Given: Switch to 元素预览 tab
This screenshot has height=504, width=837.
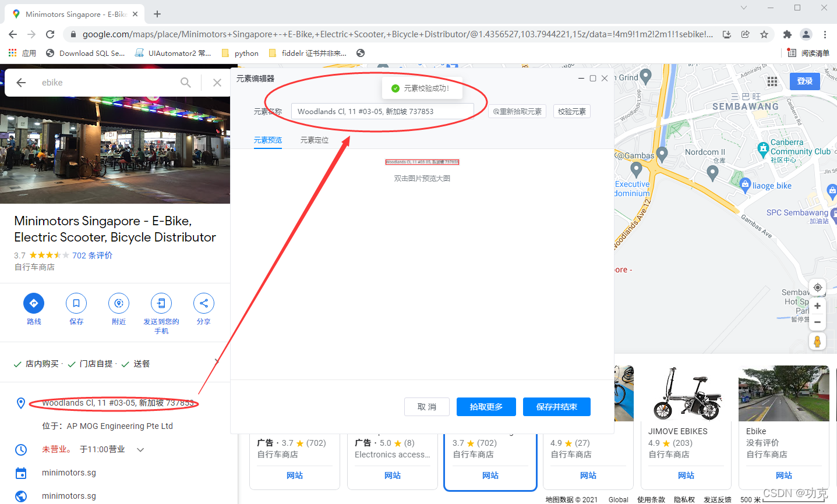Looking at the screenshot, I should tap(268, 140).
